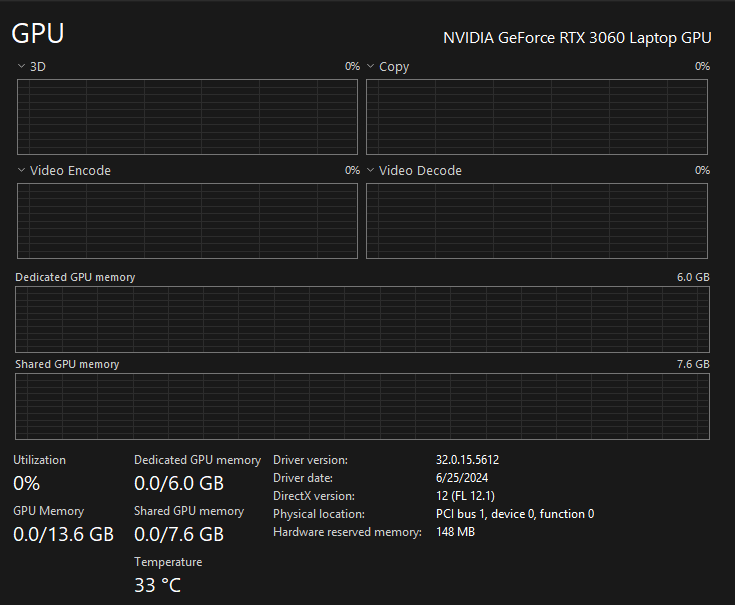Click the Dedicated GPU memory graph

point(362,319)
